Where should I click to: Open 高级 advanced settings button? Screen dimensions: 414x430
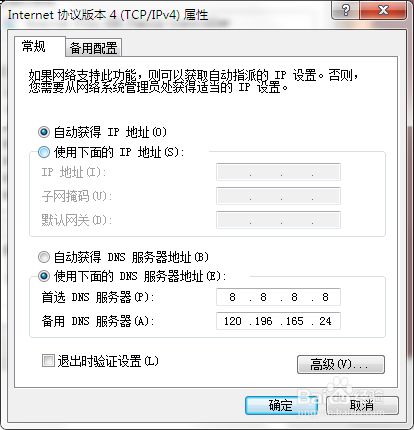click(x=341, y=364)
